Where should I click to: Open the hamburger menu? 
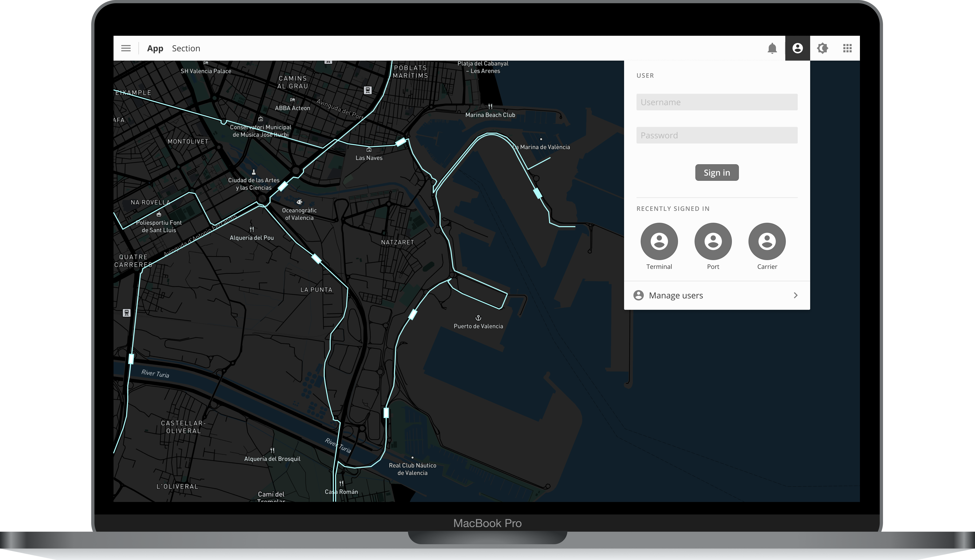coord(126,48)
